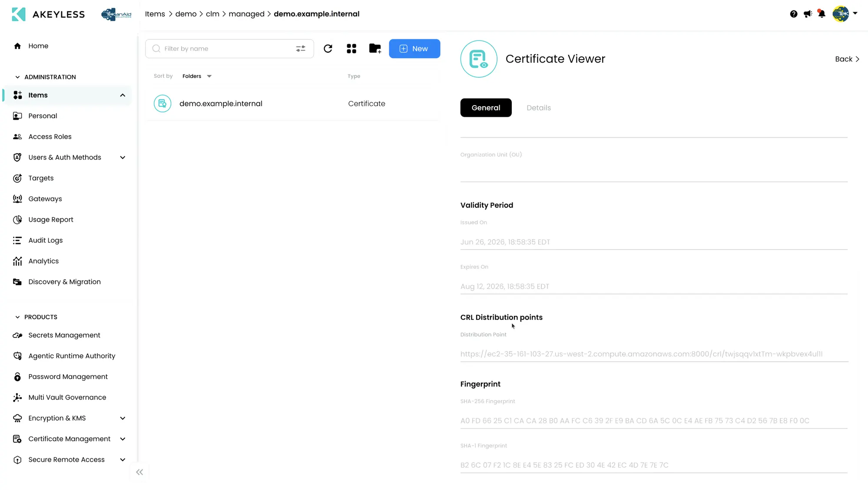Viewport: 868px width, 490px height.
Task: Switch to the General tab
Action: [x=486, y=108]
